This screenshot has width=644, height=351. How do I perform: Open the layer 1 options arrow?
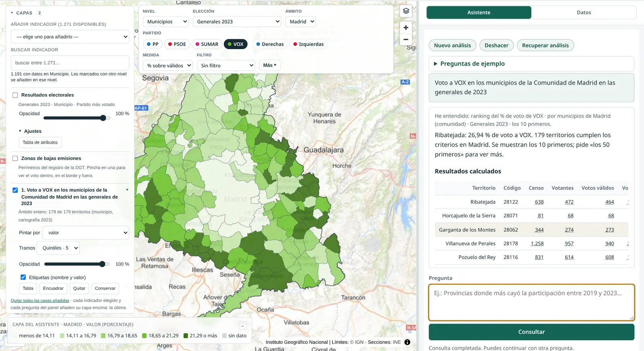127,190
